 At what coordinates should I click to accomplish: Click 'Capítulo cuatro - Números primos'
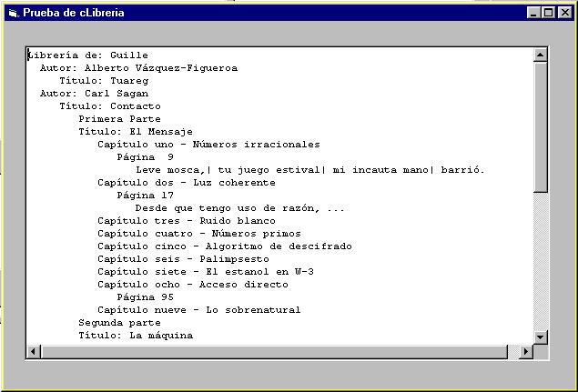[x=199, y=234]
